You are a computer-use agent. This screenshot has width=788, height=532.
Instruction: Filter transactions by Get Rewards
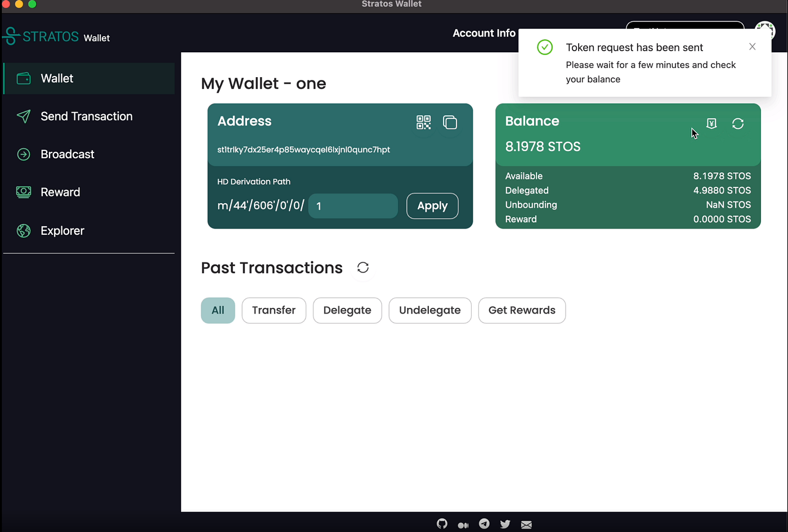[x=522, y=310]
